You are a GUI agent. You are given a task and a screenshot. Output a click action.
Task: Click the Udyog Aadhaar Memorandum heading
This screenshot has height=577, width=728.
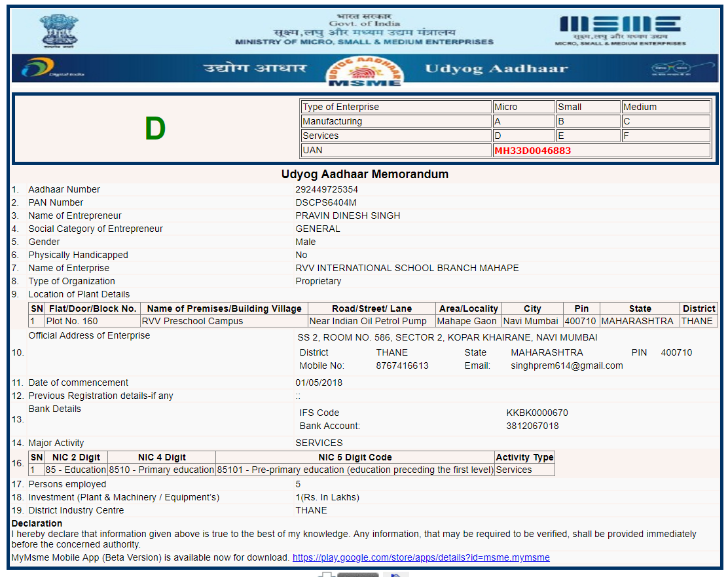(365, 174)
